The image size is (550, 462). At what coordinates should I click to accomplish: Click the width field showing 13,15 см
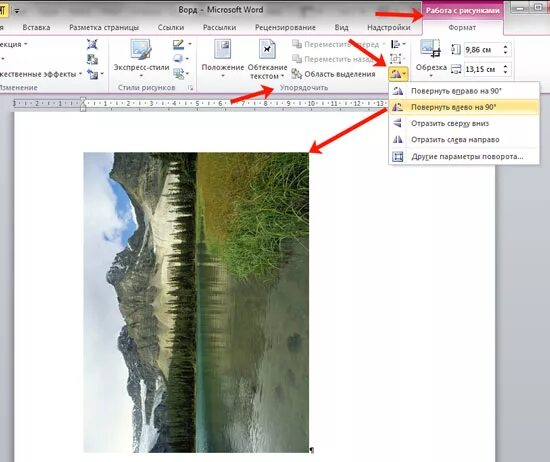[x=483, y=69]
